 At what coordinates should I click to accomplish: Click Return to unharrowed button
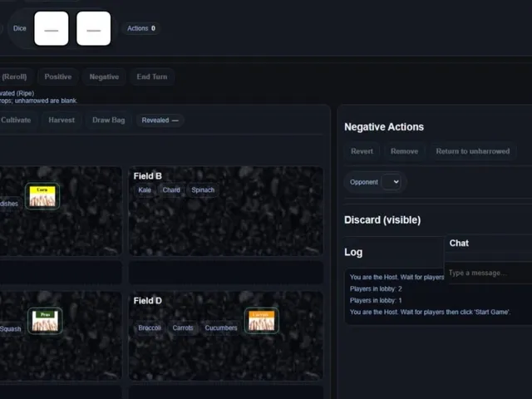click(473, 151)
